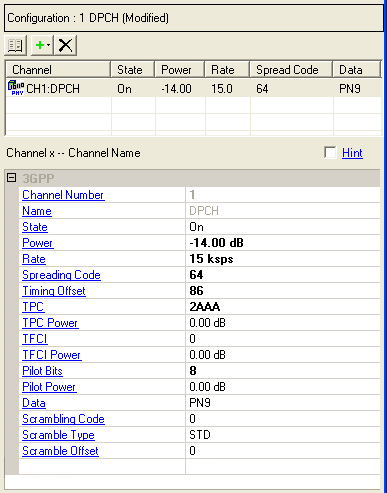Click the CH1:DPCH channel icon
Image resolution: width=387 pixels, height=493 pixels.
[x=16, y=88]
